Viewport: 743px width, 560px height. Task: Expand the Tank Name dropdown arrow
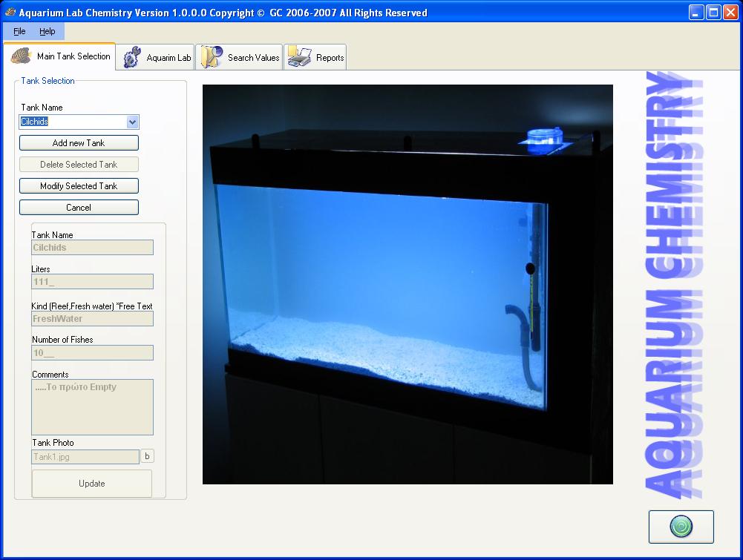click(132, 122)
